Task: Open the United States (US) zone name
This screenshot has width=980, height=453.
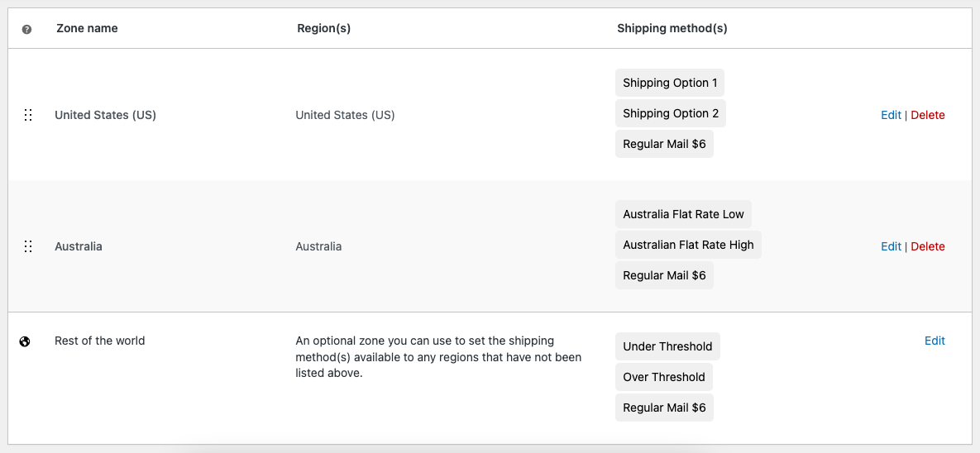Action: pyautogui.click(x=105, y=115)
